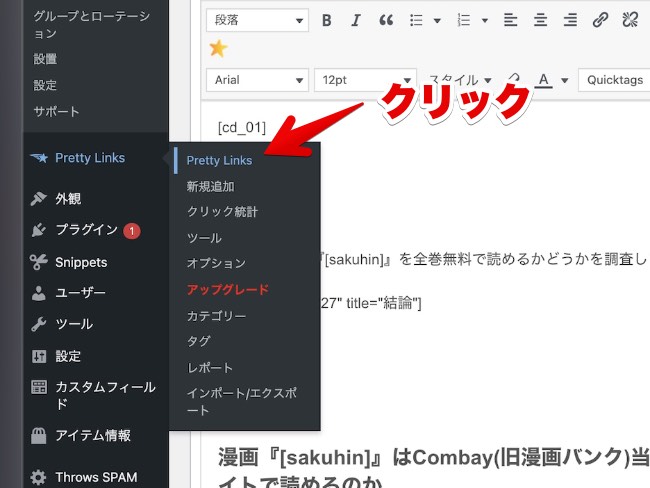
Task: Click the ユーザー person icon
Action: click(39, 293)
